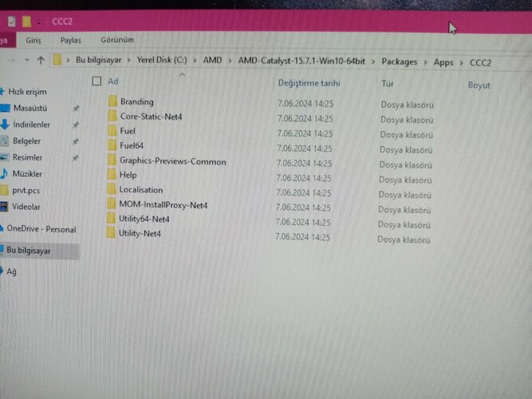This screenshot has height=399, width=532.
Task: Select the Graphics-Previews-Common folder icon
Action: (112, 160)
